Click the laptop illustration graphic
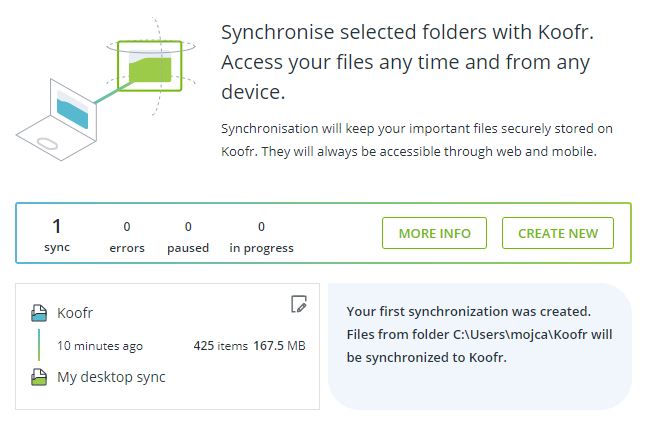Viewport: 645px width, 446px height. (57, 120)
